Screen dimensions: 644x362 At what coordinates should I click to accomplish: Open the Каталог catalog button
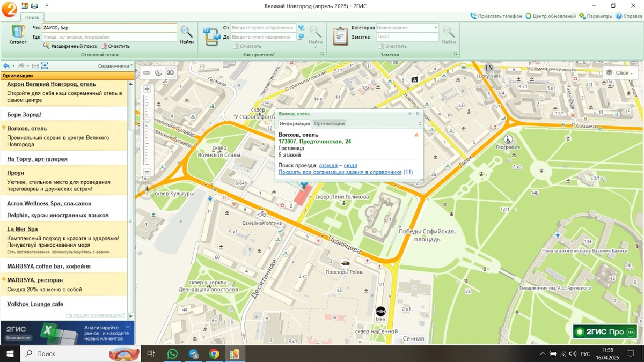tap(18, 34)
